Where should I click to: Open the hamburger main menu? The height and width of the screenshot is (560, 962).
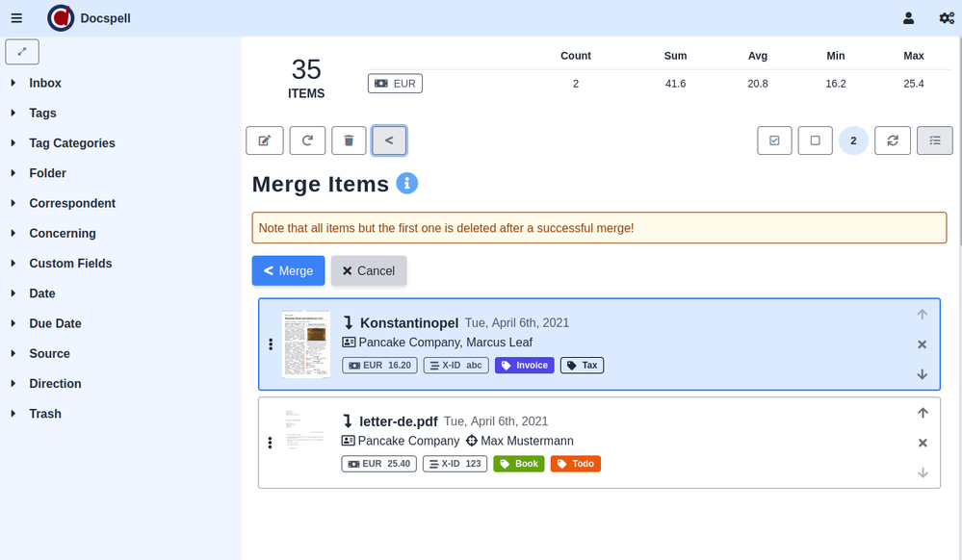click(16, 18)
